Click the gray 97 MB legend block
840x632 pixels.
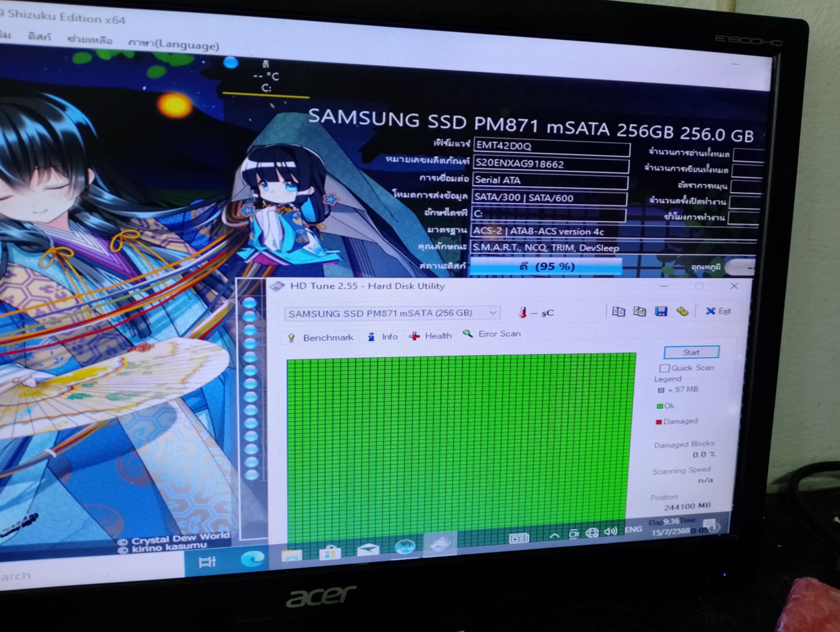661,390
